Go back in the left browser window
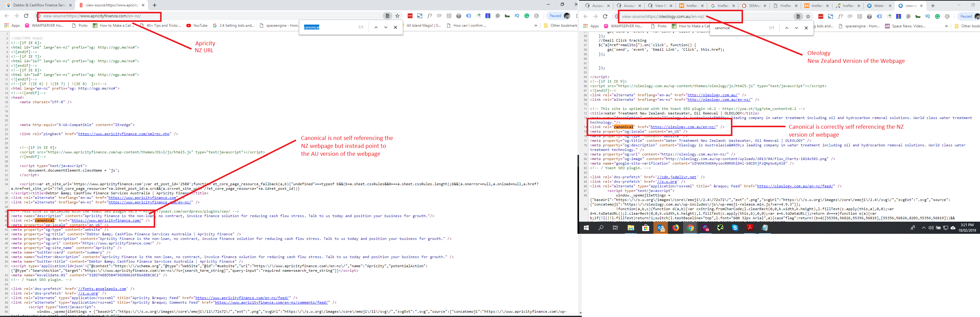Image resolution: width=980 pixels, height=317 pixels. (x=6, y=15)
